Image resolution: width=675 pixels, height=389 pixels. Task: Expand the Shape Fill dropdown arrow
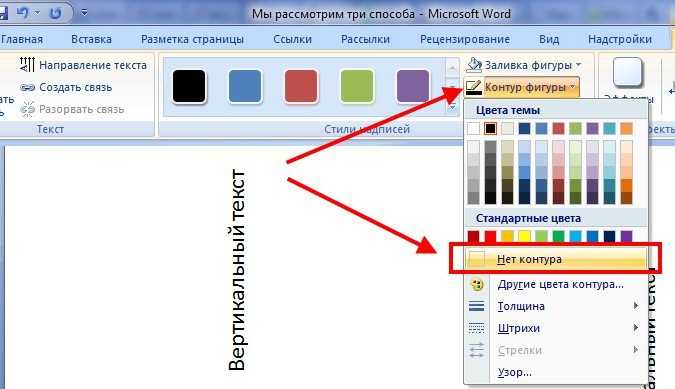click(578, 65)
